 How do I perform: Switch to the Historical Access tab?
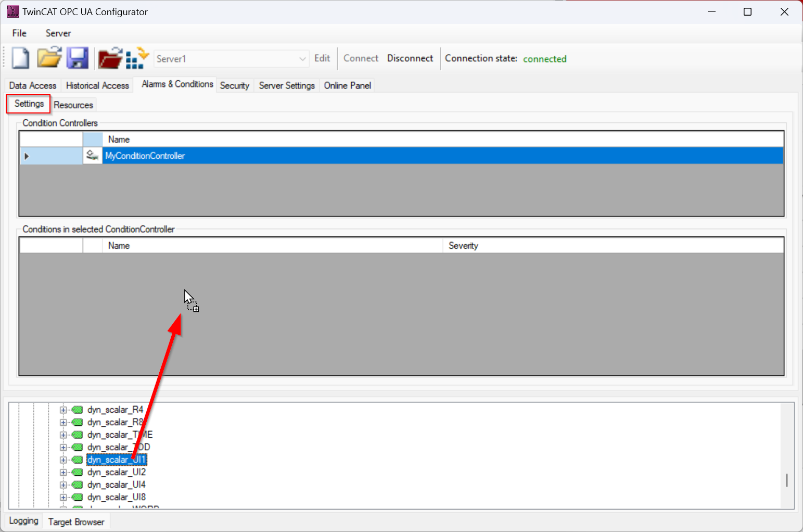coord(97,85)
